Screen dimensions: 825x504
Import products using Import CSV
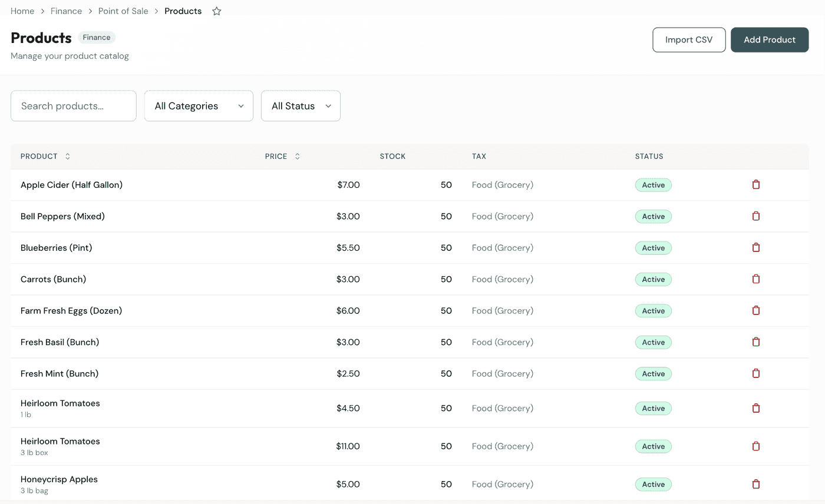[689, 39]
